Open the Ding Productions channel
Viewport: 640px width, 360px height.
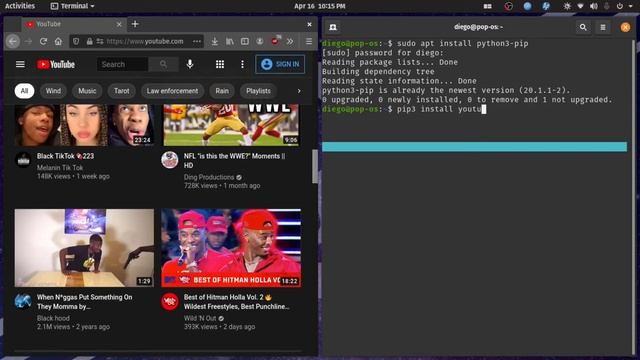coord(209,177)
